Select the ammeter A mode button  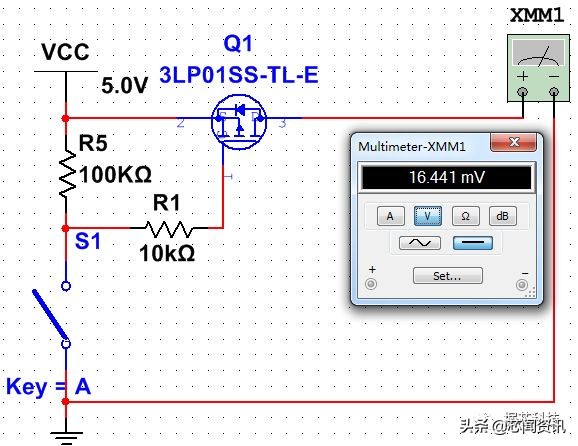tap(390, 216)
